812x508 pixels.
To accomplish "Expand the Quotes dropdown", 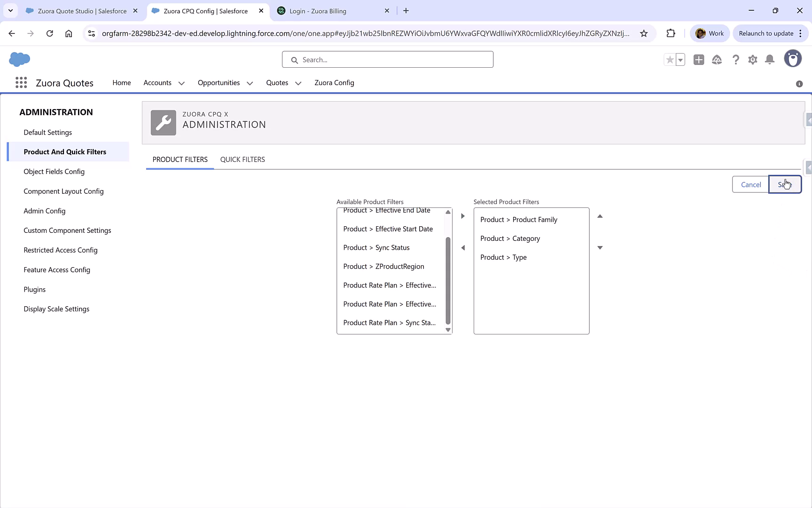I will click(x=298, y=83).
